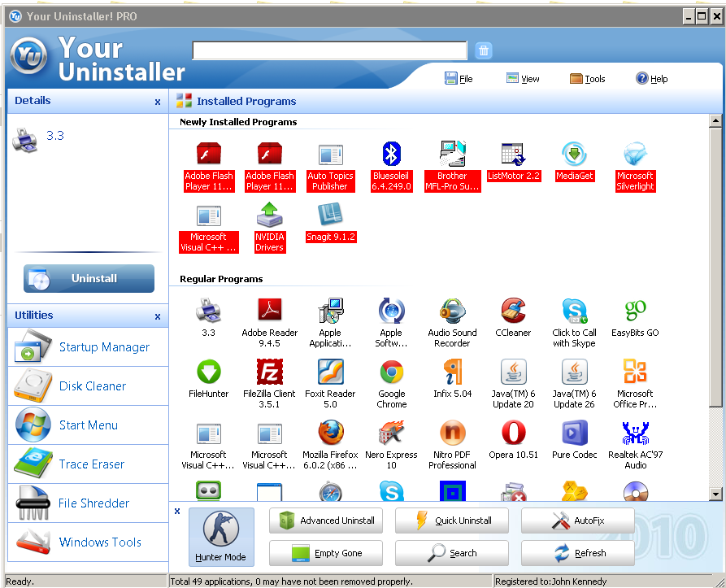Select Brother MFL-Pro Suite program
The height and width of the screenshot is (588, 726).
coord(452,167)
